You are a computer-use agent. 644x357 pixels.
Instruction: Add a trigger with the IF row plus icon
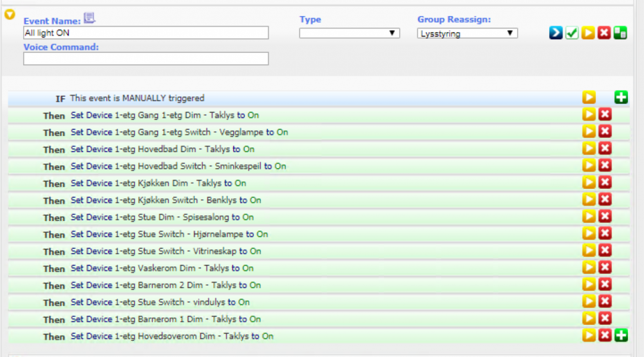pyautogui.click(x=621, y=98)
